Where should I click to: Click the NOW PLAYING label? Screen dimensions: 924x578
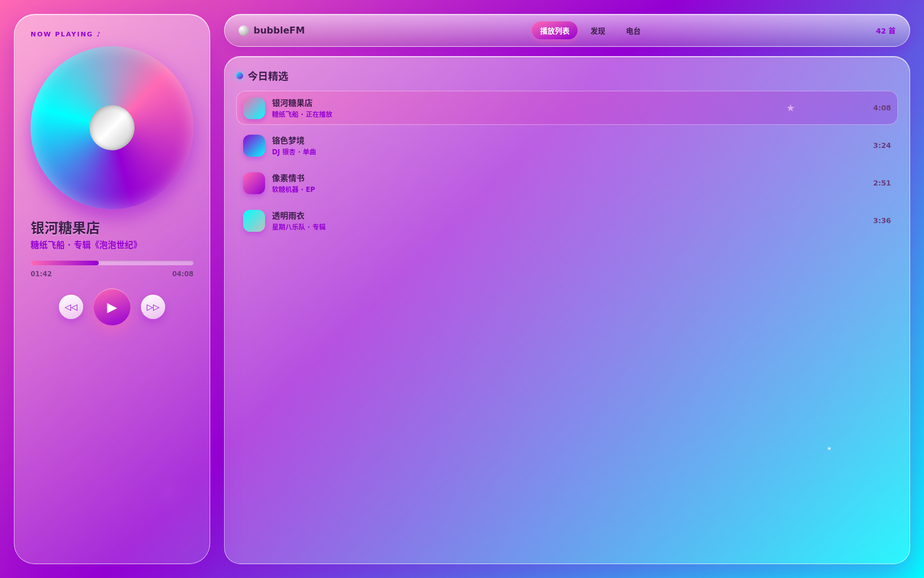[66, 34]
